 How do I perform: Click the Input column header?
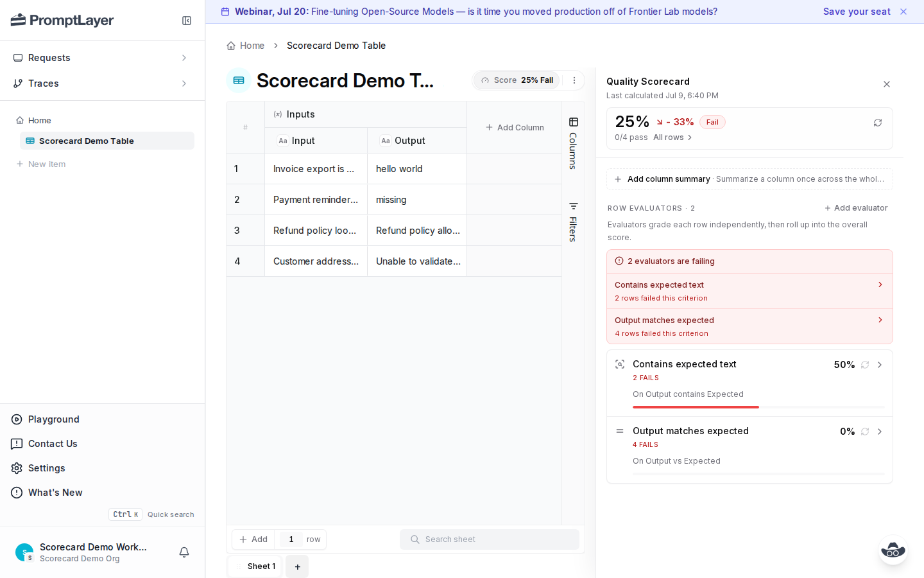click(x=316, y=141)
